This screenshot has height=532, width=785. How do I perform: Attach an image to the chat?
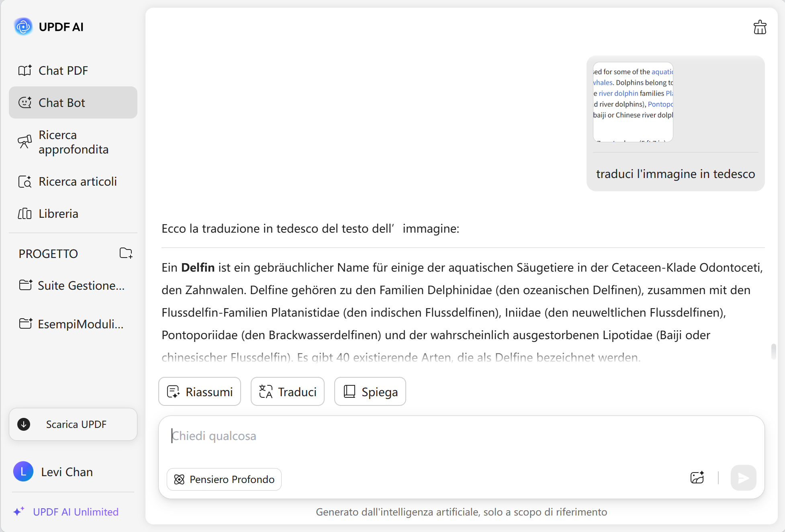pos(697,478)
